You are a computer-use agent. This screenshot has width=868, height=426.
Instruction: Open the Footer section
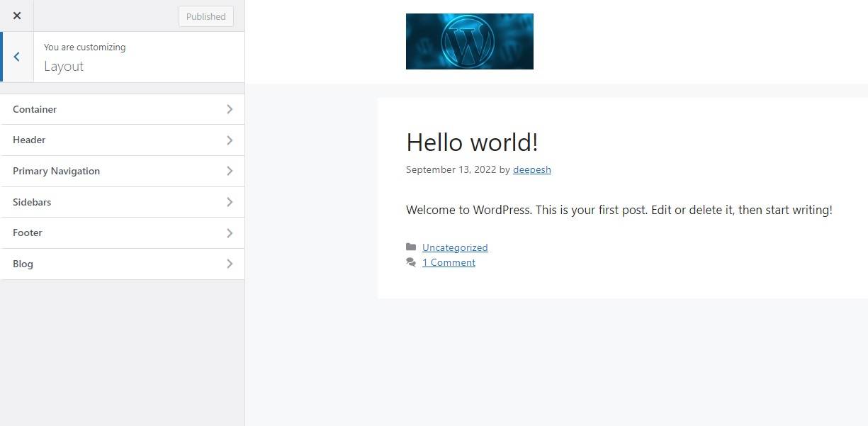coord(123,233)
